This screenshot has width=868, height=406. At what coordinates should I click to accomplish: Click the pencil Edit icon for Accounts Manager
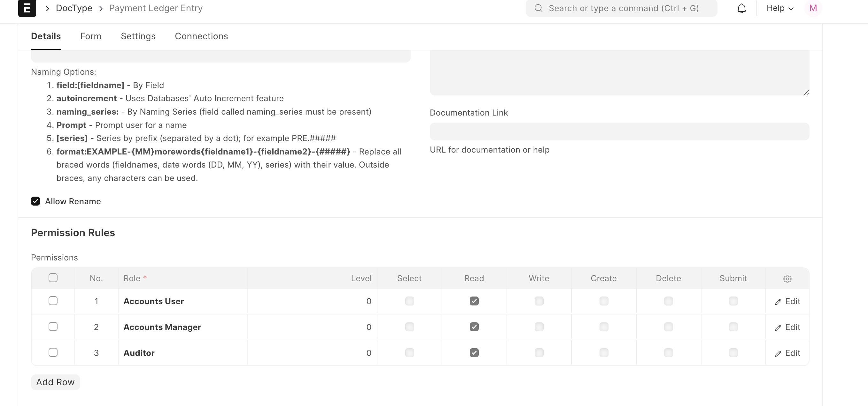(778, 328)
